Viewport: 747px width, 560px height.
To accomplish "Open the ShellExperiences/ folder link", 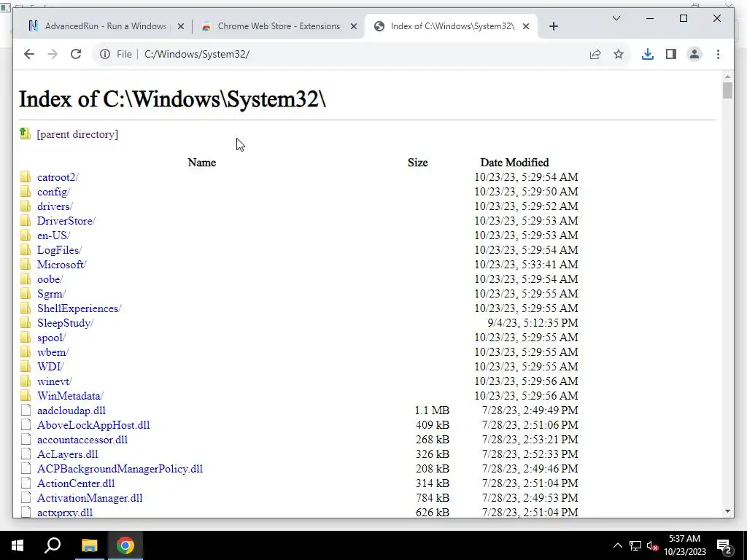I will (x=79, y=308).
